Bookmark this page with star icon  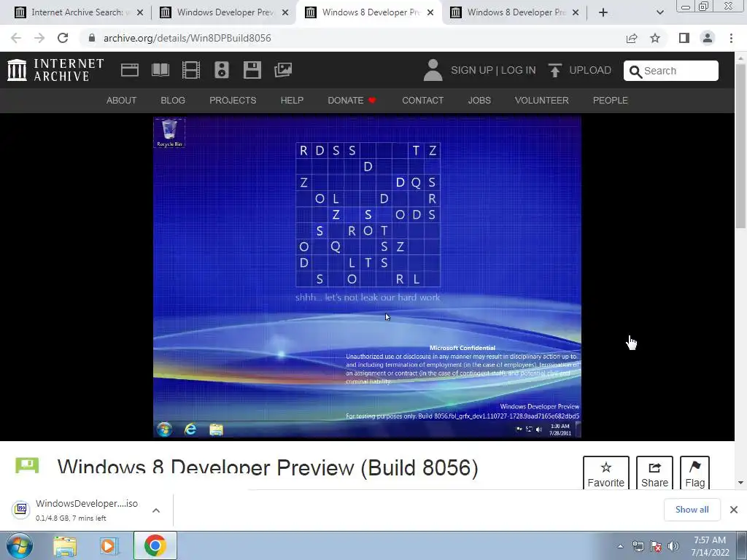pos(655,38)
